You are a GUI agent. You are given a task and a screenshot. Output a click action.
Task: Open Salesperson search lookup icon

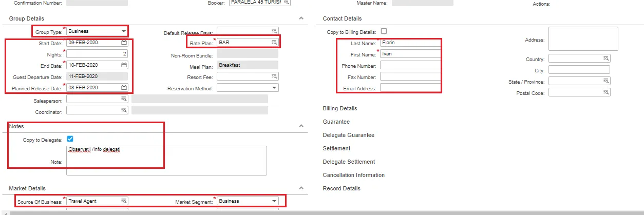pos(124,99)
